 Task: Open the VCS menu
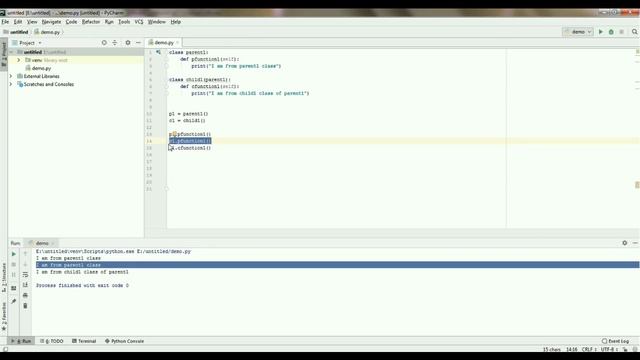tap(139, 22)
